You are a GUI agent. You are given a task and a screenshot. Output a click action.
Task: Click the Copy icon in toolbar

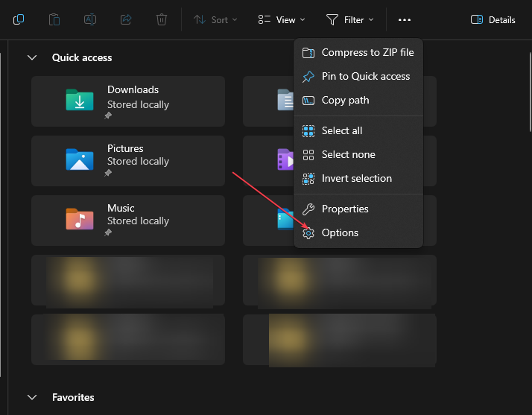[19, 20]
